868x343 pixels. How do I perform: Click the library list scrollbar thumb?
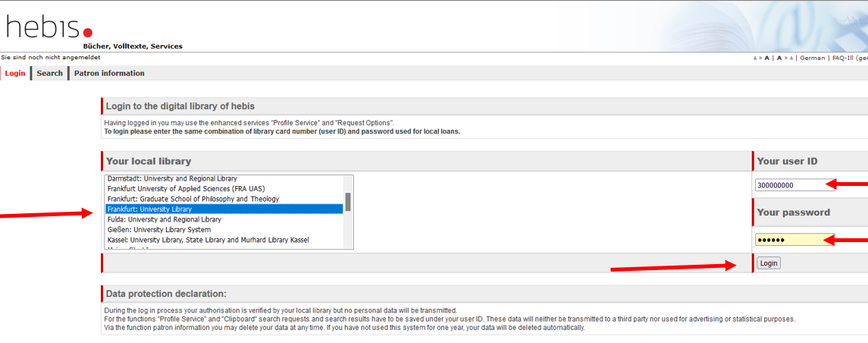tap(348, 202)
